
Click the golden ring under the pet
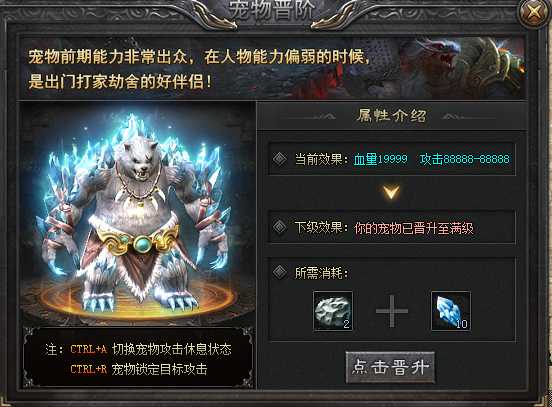click(137, 299)
